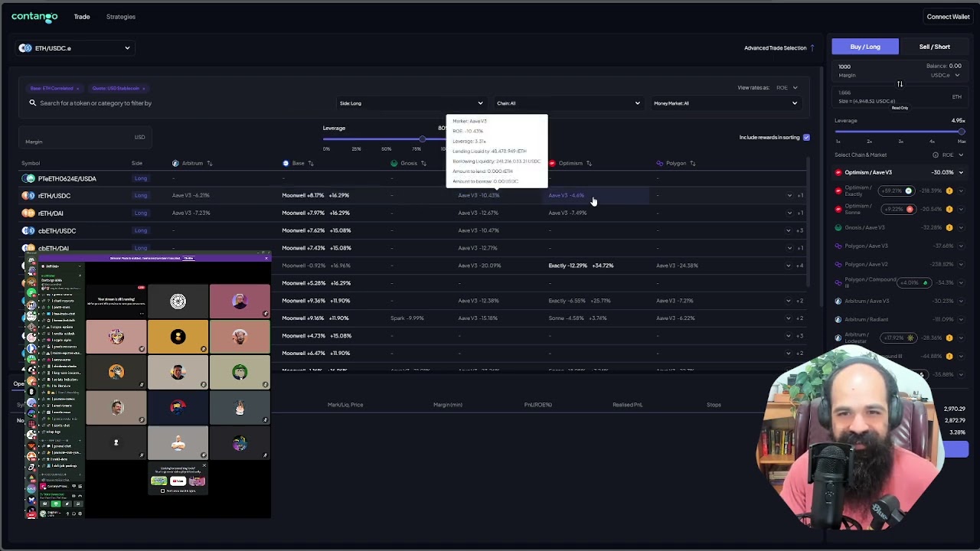Click the Advanced Trade Selection arrow icon
This screenshot has width=980, height=551.
(812, 47)
